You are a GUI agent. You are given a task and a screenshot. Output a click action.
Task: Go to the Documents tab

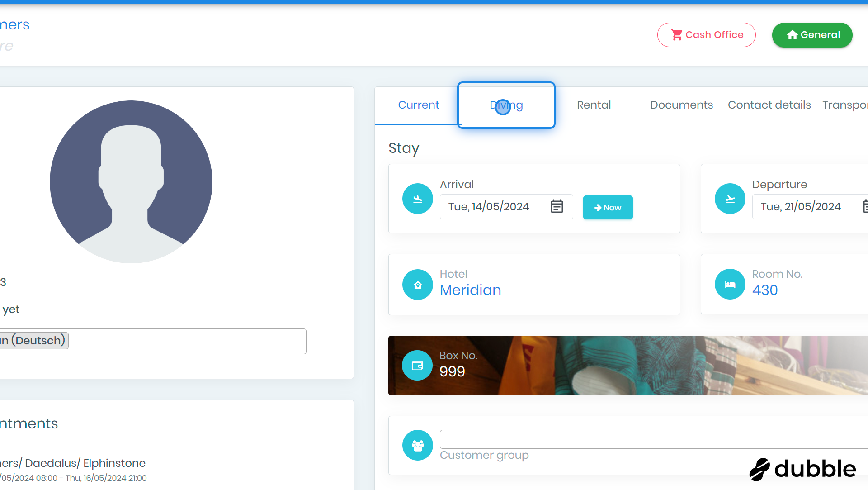(x=681, y=105)
